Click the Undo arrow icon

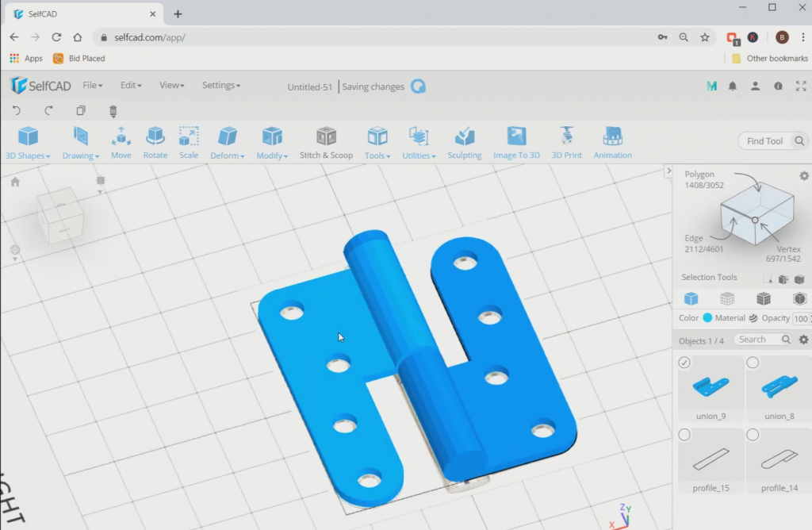click(17, 110)
